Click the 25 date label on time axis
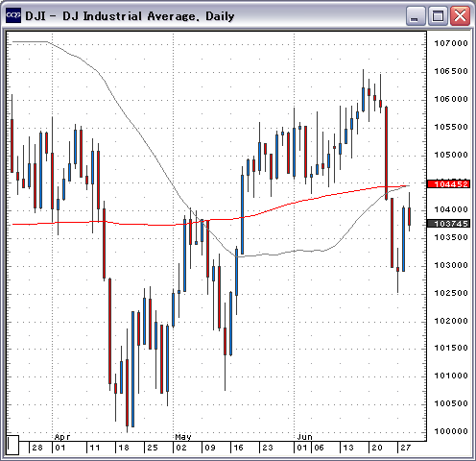Image resolution: width=476 pixels, height=461 pixels. pos(153,448)
